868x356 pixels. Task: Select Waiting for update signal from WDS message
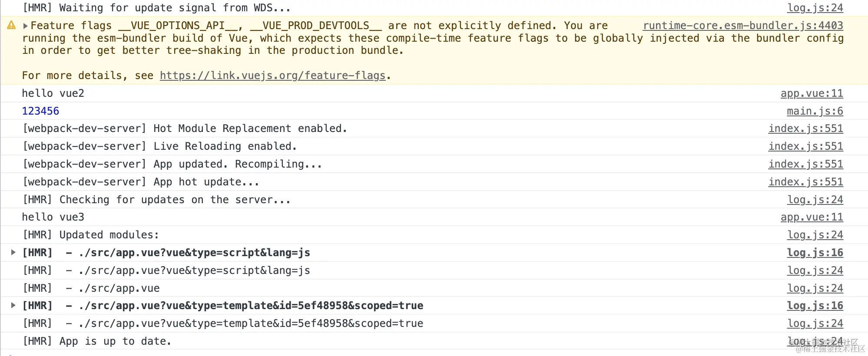[156, 8]
